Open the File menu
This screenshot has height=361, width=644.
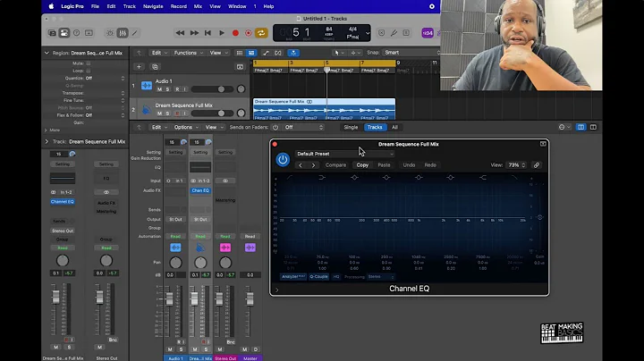[95, 6]
